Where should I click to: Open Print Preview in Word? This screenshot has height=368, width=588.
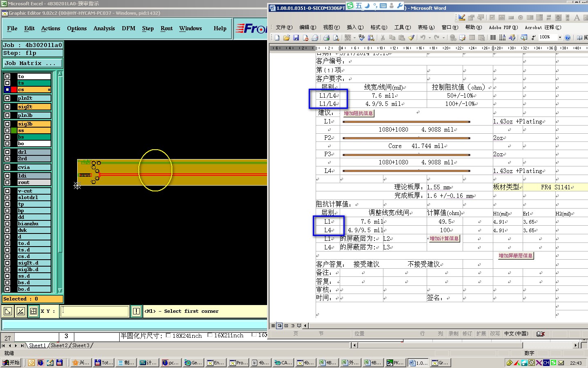coord(336,38)
